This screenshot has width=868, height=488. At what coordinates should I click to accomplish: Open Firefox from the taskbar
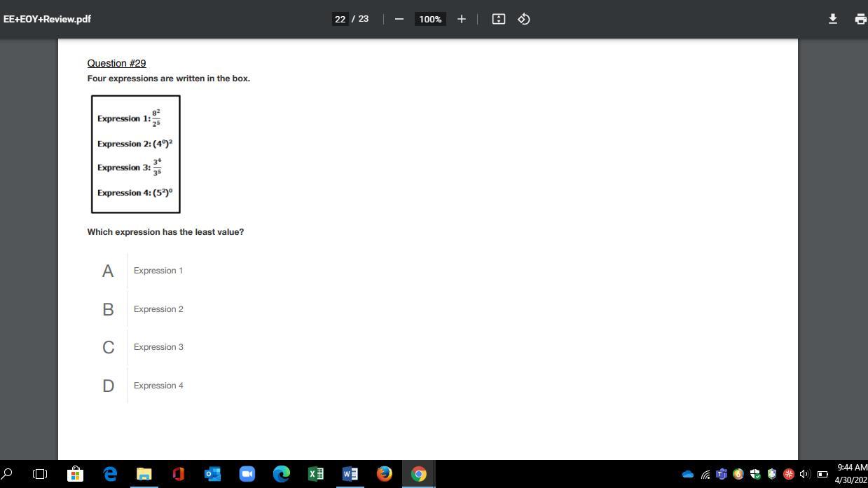[384, 474]
